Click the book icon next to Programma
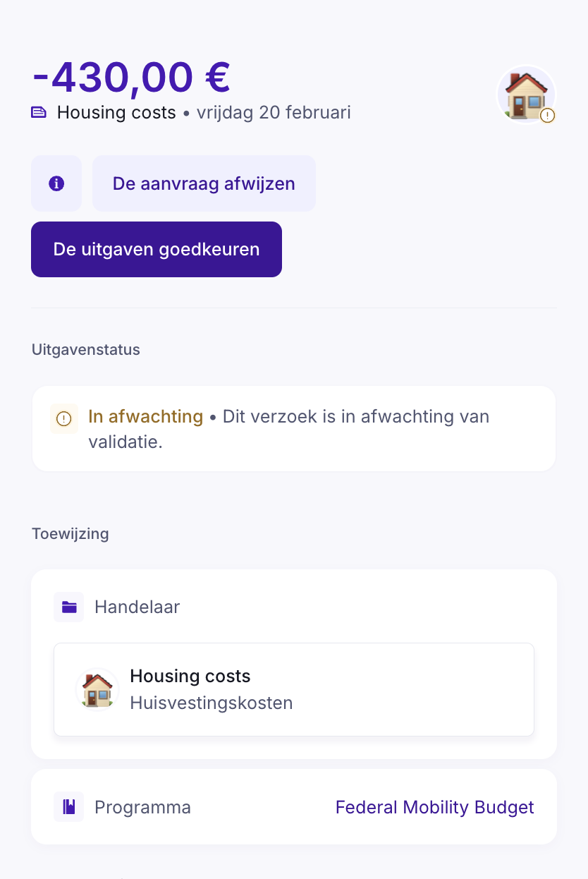 [69, 807]
